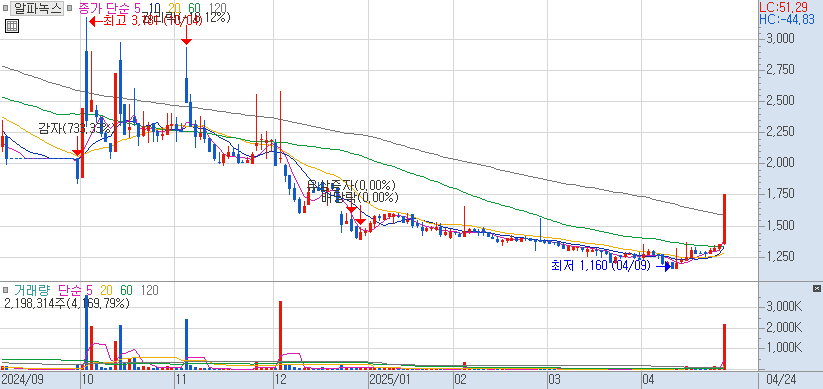Select the 10-day price moving average legend

click(x=155, y=8)
